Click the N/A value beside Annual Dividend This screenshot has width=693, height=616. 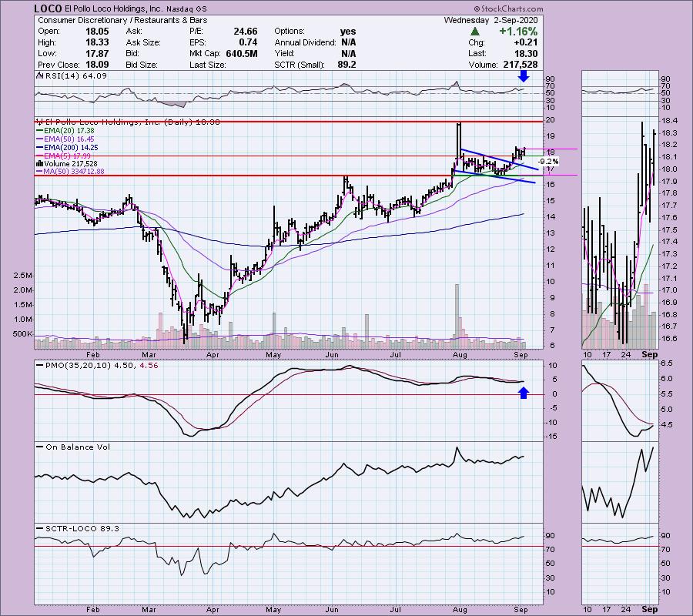(x=348, y=42)
